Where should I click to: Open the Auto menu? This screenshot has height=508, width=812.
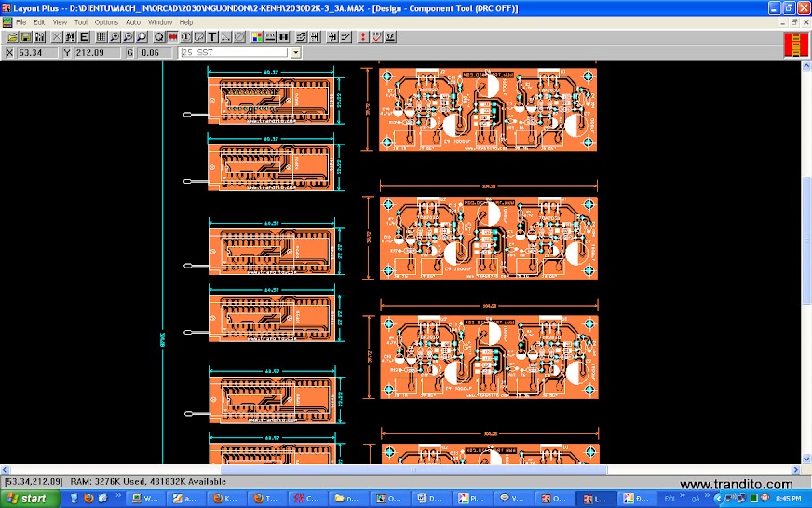point(133,22)
